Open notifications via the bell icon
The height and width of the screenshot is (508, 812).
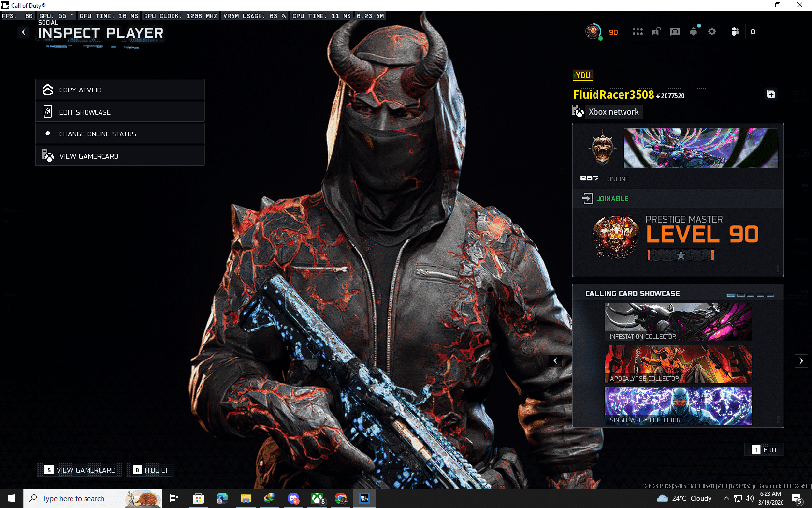pos(694,31)
